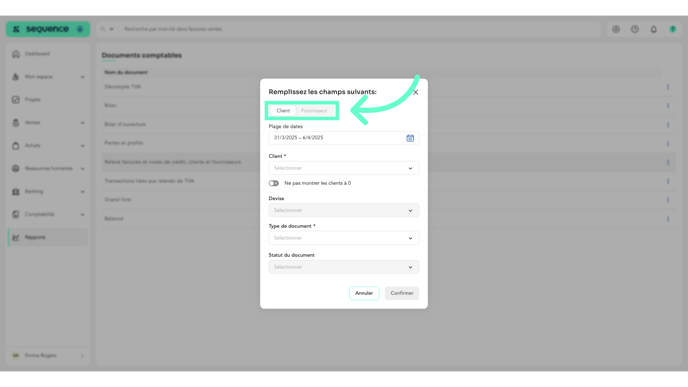Open options menu for Grand livre
688x387 pixels.
click(x=668, y=200)
